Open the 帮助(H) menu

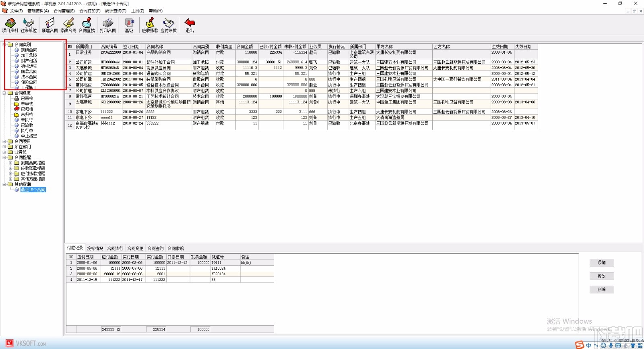point(156,11)
